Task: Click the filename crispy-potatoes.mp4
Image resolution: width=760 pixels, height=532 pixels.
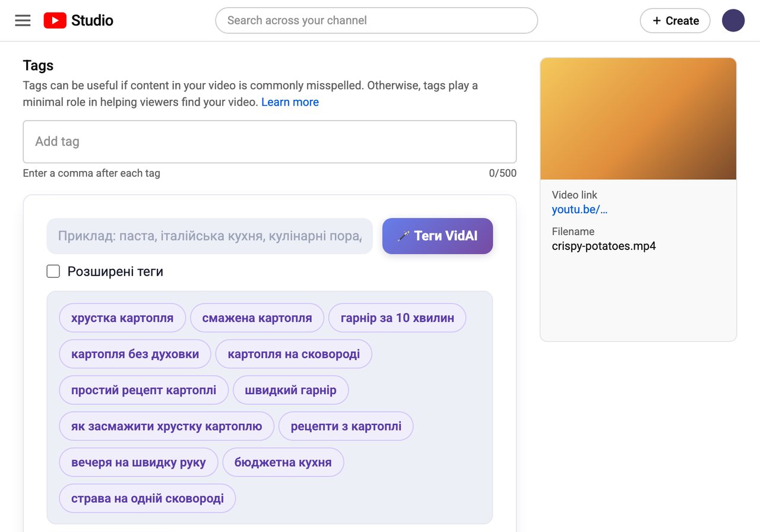Action: point(604,246)
